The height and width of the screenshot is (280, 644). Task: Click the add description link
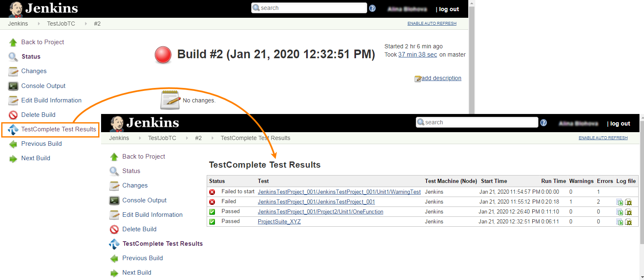point(441,78)
